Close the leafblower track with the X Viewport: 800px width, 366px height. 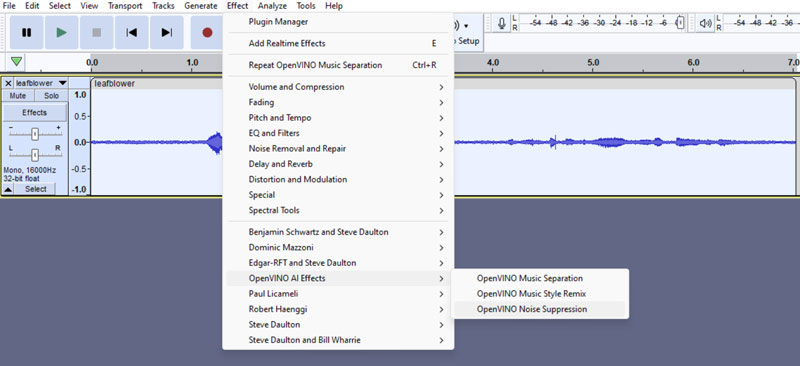[8, 83]
